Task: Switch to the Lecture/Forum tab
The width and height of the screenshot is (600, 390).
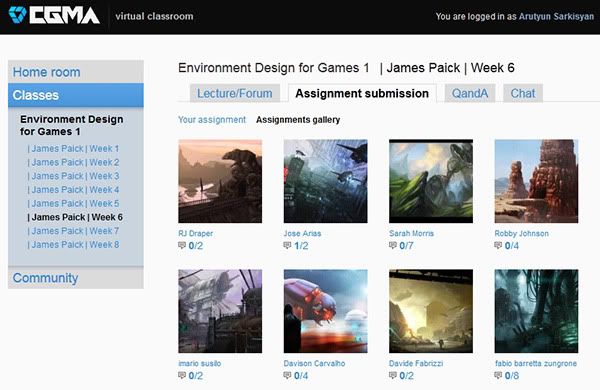Action: click(235, 93)
